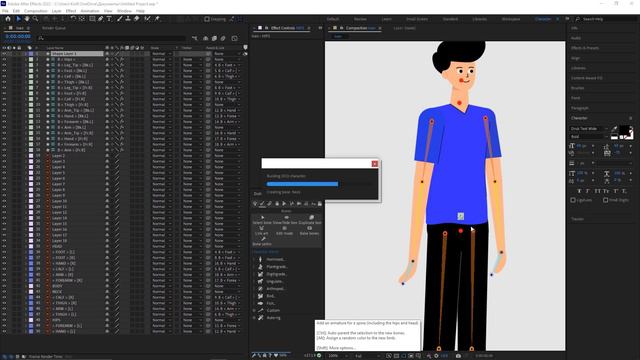Open the Window menu

pyautogui.click(x=124, y=11)
